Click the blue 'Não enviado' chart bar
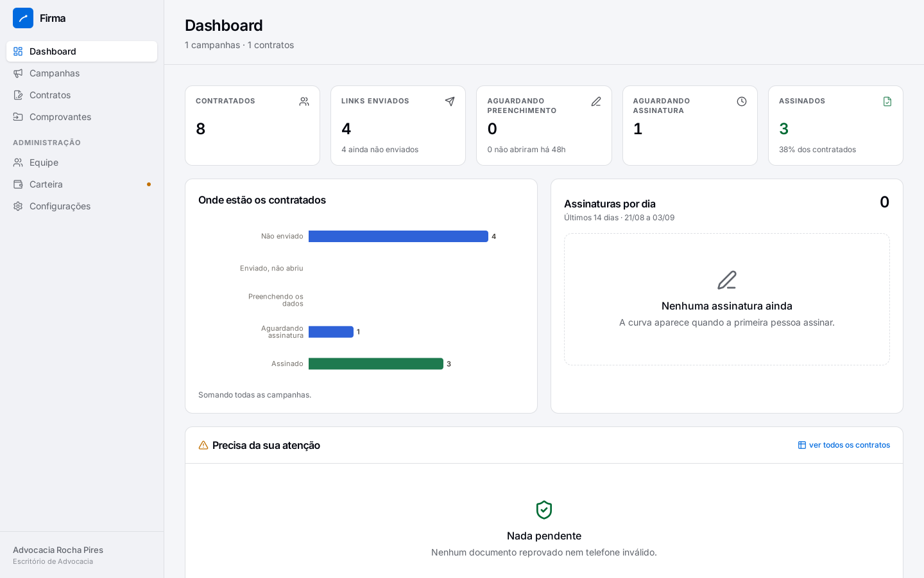 (398, 236)
